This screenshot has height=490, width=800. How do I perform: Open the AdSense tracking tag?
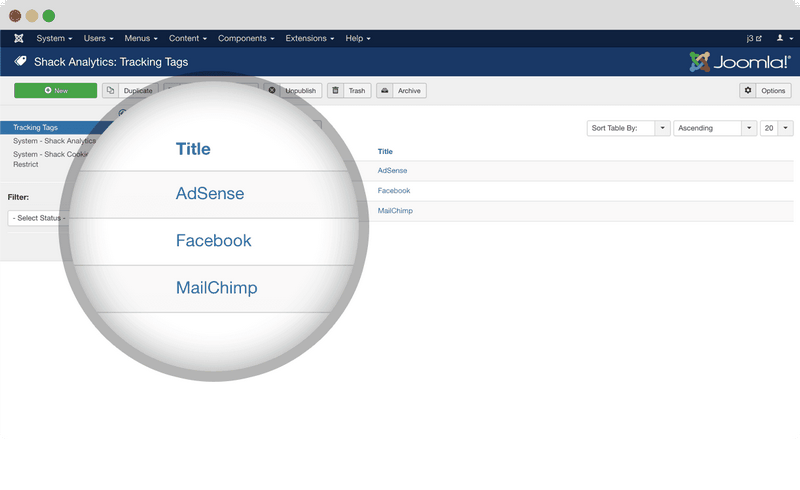click(x=394, y=171)
